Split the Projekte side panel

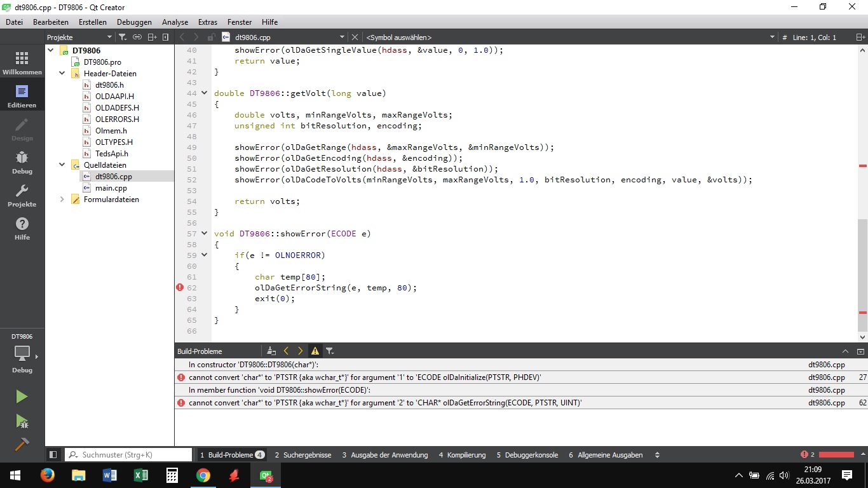(152, 37)
